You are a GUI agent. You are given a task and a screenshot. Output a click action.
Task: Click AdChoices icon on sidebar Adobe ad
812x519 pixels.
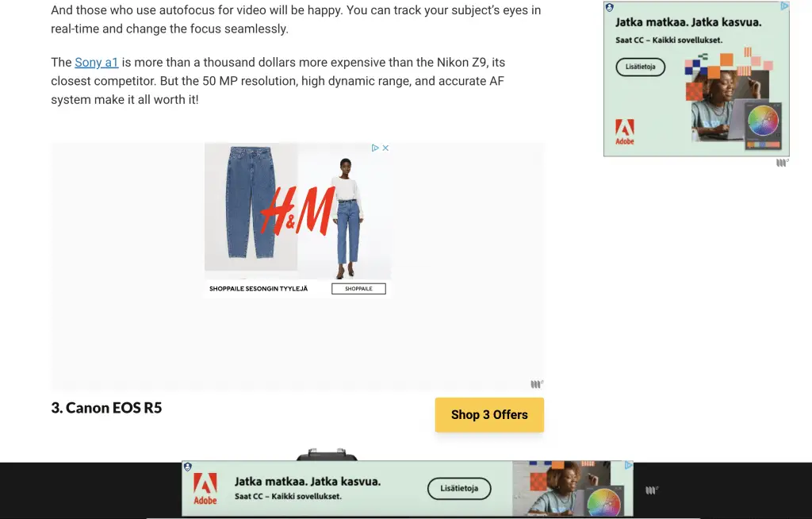(x=784, y=6)
